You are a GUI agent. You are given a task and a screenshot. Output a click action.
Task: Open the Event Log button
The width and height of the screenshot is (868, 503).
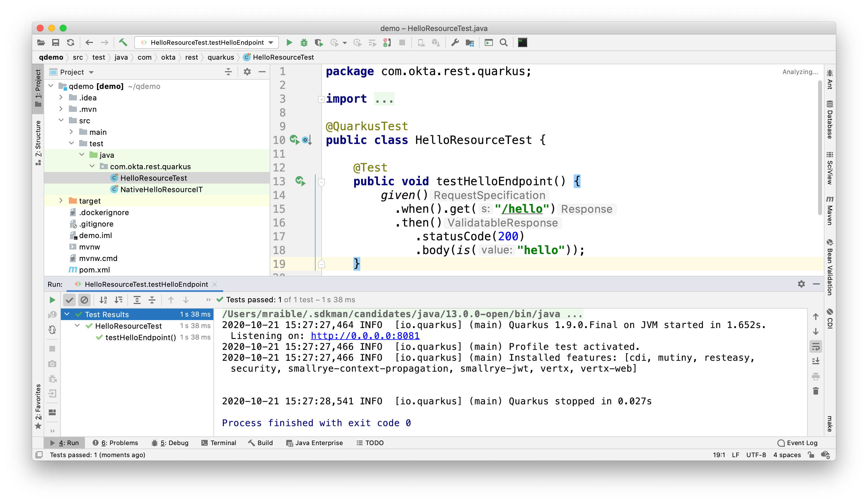point(797,443)
